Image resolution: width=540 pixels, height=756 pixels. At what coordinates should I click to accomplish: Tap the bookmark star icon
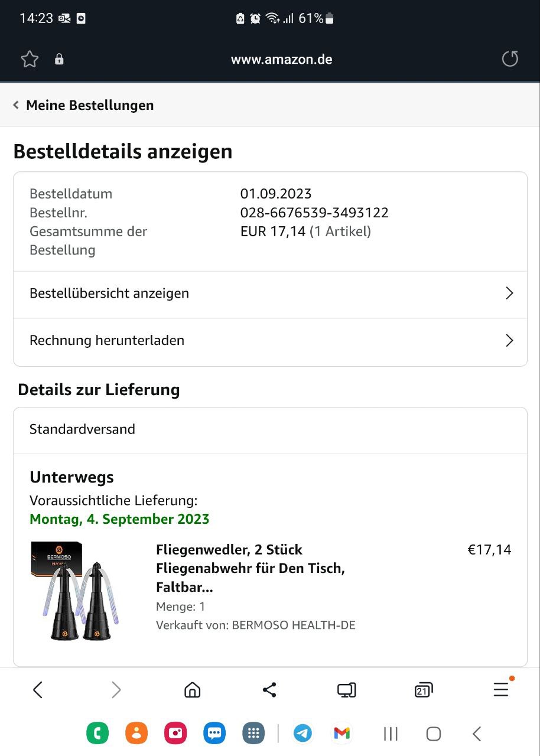pos(30,59)
